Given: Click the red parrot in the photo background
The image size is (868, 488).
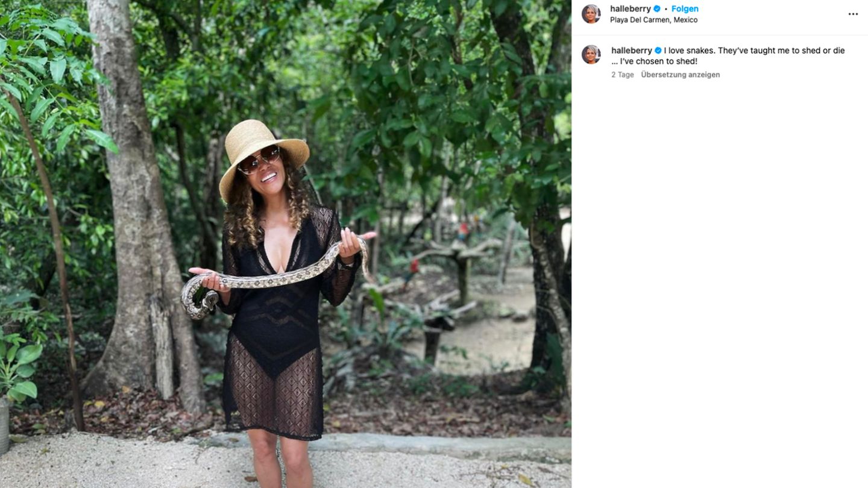Looking at the screenshot, I should 463,230.
